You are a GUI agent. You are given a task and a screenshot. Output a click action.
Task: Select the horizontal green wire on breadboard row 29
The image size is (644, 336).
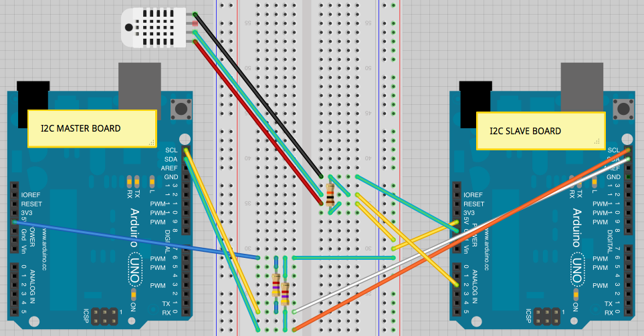[344, 258]
